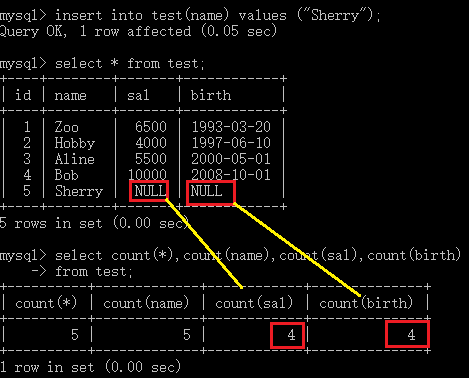Click the name cell "Sherry" in row 5
The width and height of the screenshot is (469, 378).
79,191
